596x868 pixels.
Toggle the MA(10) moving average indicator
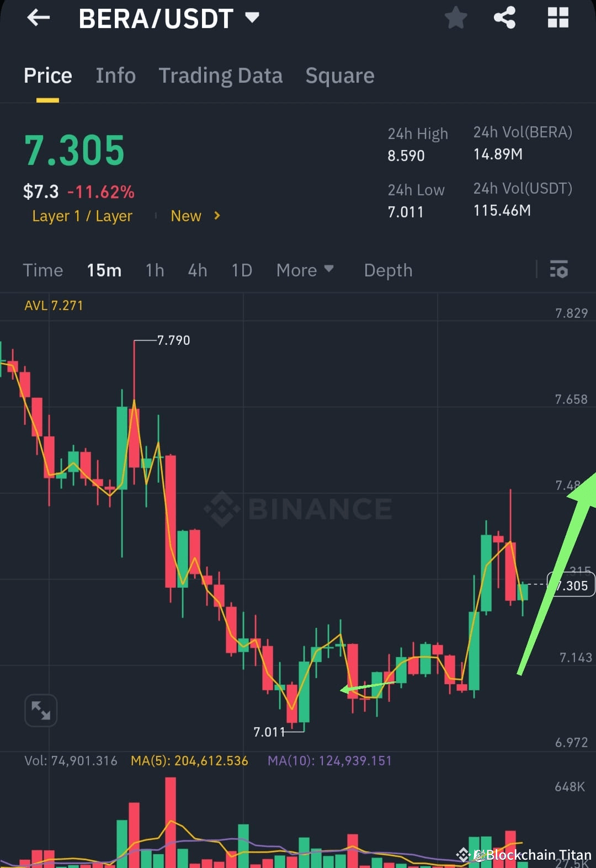point(329,760)
